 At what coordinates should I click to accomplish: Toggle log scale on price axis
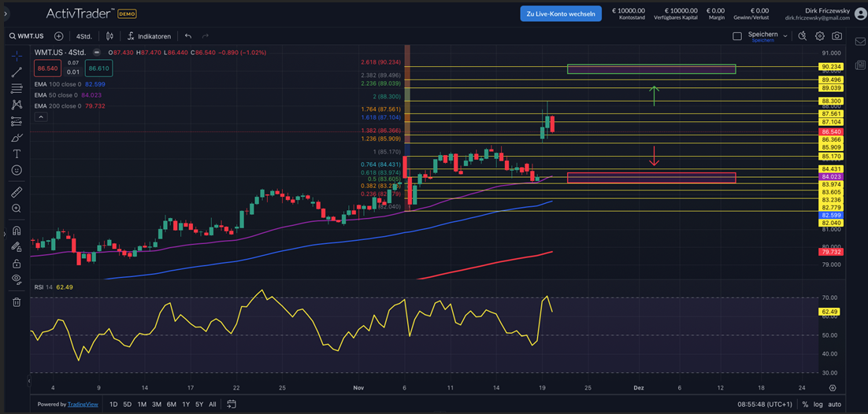[x=819, y=405]
